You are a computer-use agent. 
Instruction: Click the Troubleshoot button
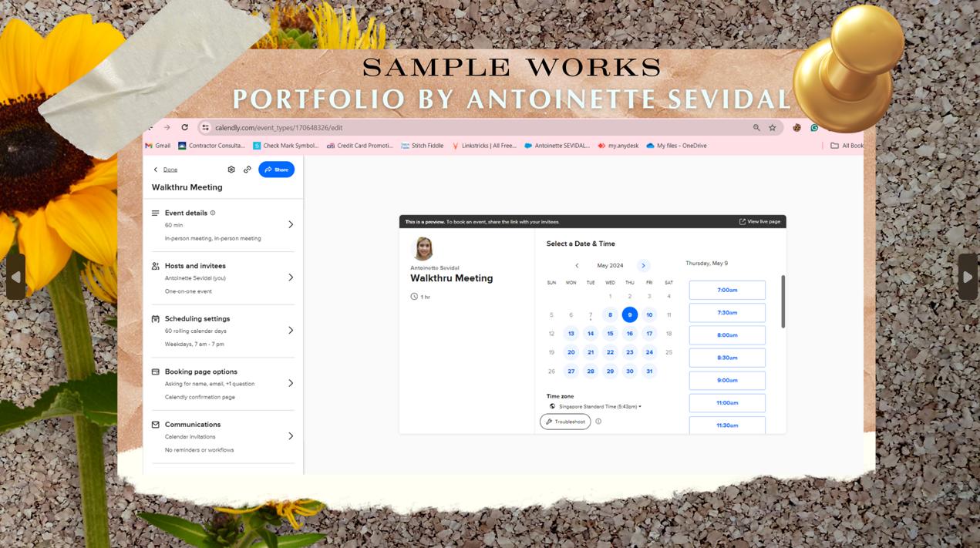coord(565,422)
